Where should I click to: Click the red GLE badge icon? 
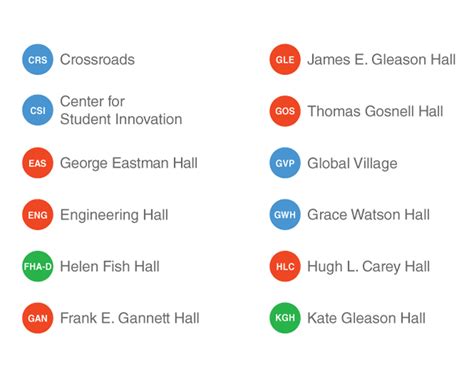tap(285, 60)
